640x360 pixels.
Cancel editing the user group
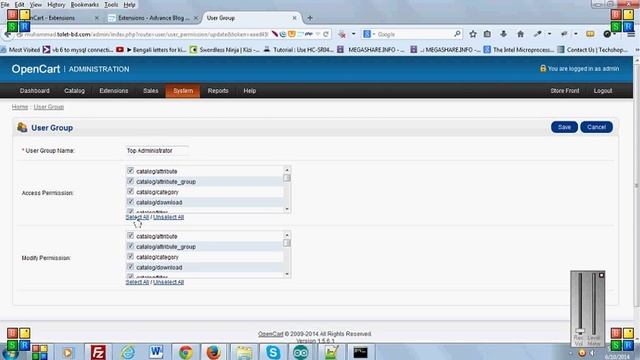pos(596,127)
